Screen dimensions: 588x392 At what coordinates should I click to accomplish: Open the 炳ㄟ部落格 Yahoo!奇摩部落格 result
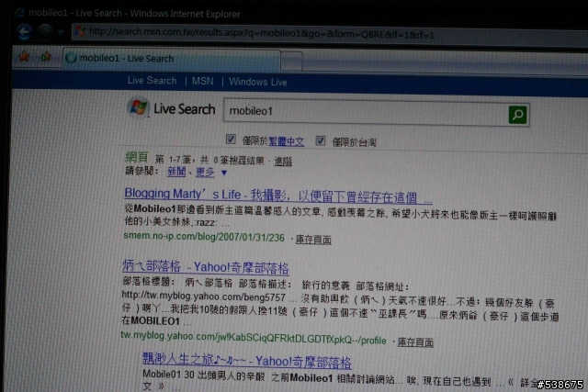click(206, 267)
